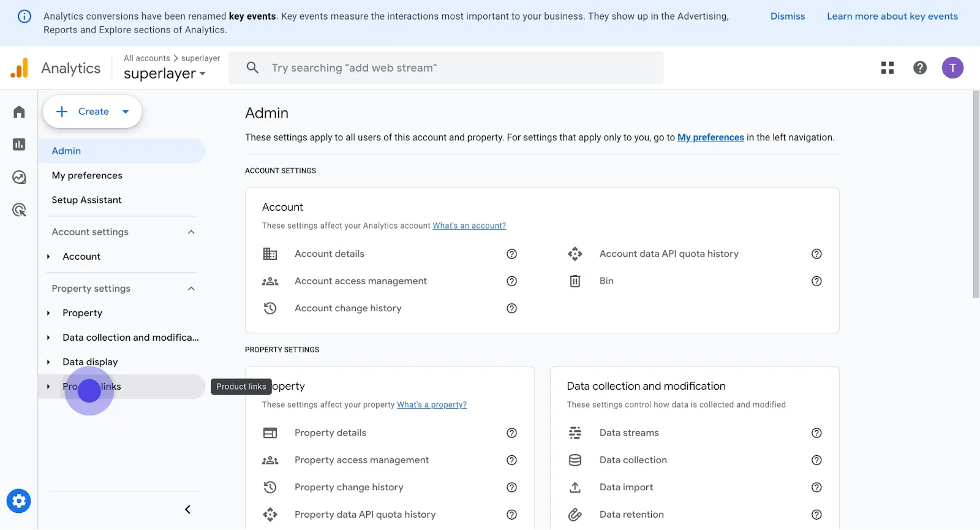Click the search field placeholder text
Viewport: 980px width, 530px height.
[354, 68]
